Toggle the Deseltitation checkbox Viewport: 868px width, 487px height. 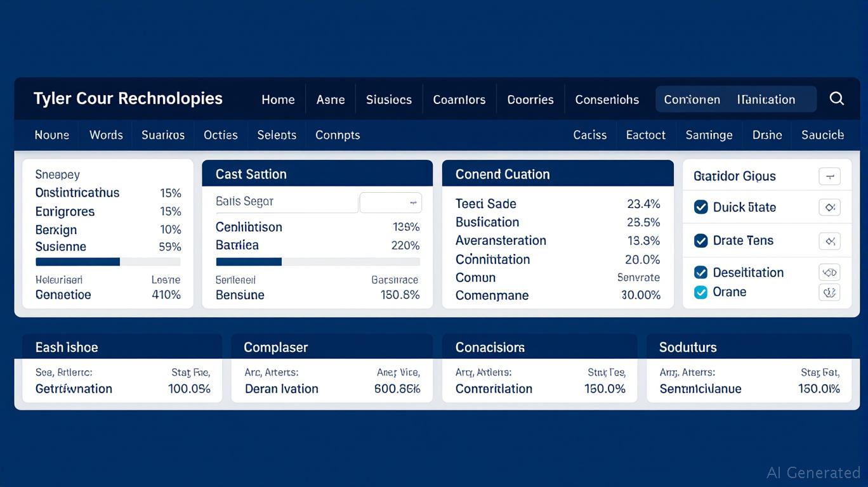(x=700, y=273)
